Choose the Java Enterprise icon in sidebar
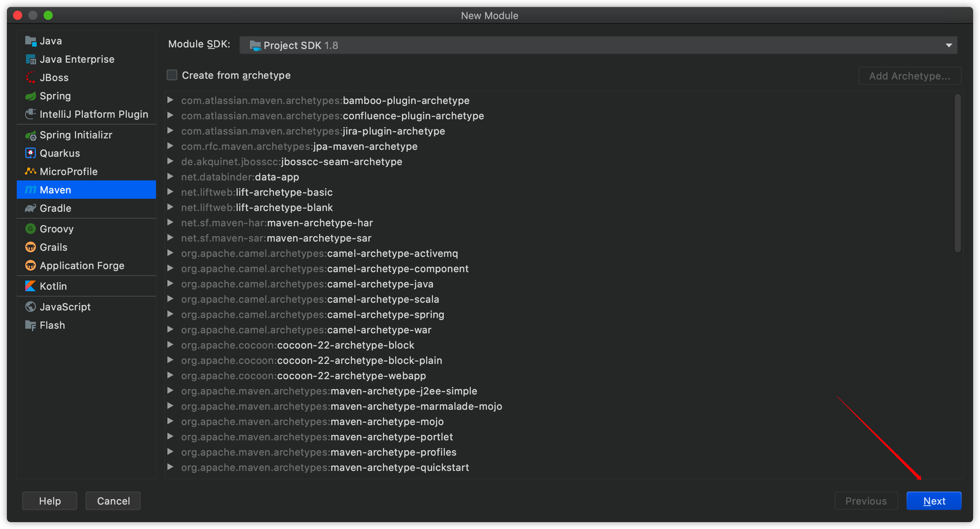Screen dimensions: 980x529 coord(31,59)
